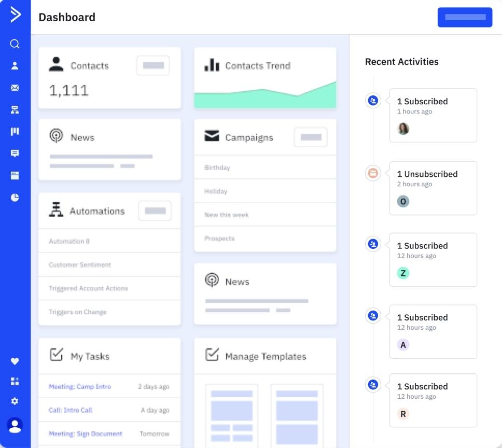Click the button on the Campaigns card
This screenshot has height=448, width=502.
coord(311,137)
